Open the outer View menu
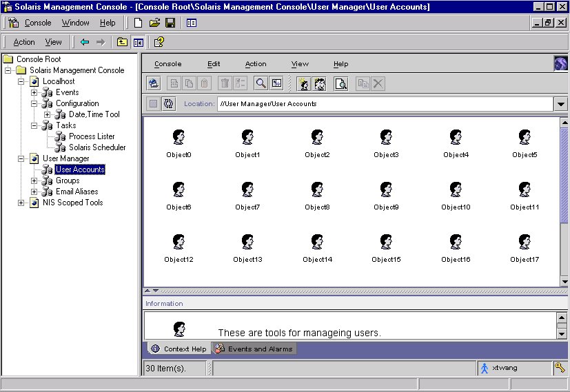 point(54,42)
